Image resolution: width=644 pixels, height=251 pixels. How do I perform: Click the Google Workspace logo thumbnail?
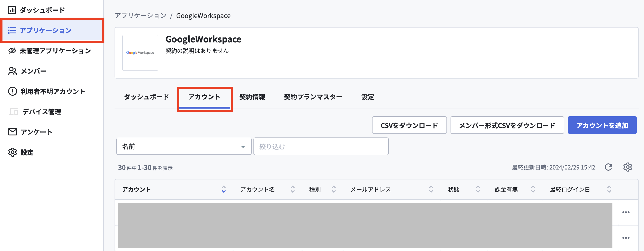140,53
